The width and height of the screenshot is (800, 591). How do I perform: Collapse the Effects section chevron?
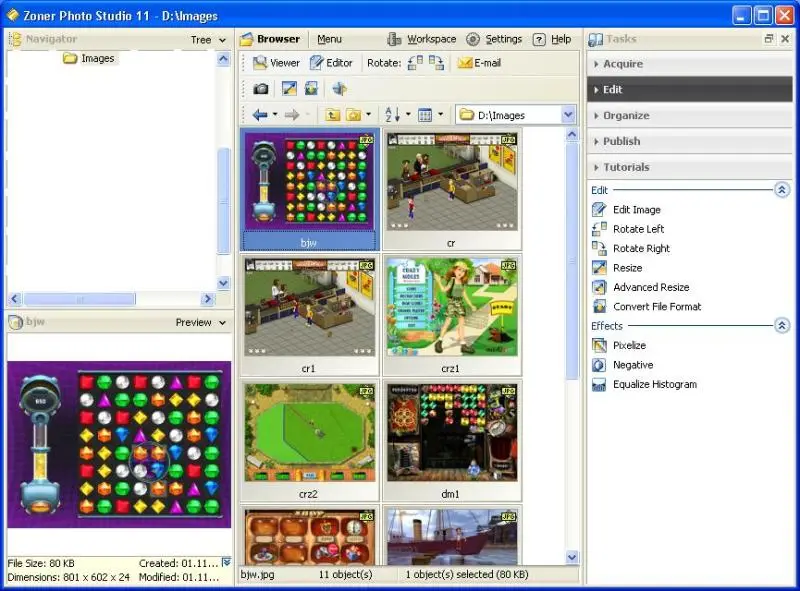tap(782, 325)
